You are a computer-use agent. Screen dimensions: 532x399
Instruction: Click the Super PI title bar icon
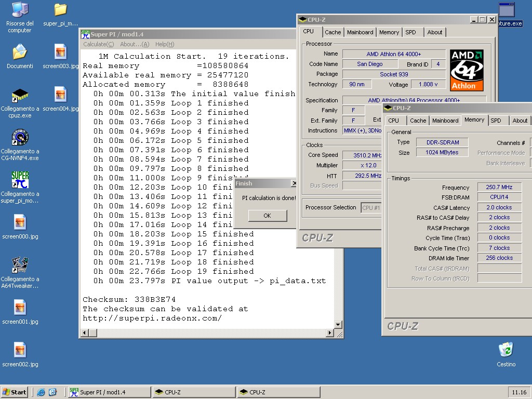tap(86, 34)
